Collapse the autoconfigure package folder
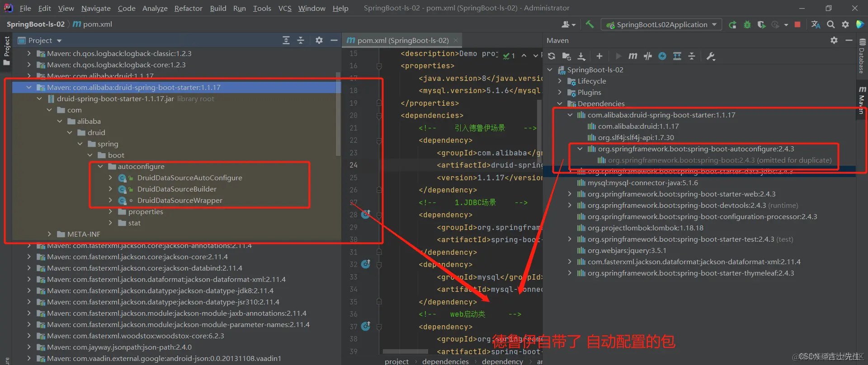Image resolution: width=868 pixels, height=365 pixels. click(100, 166)
